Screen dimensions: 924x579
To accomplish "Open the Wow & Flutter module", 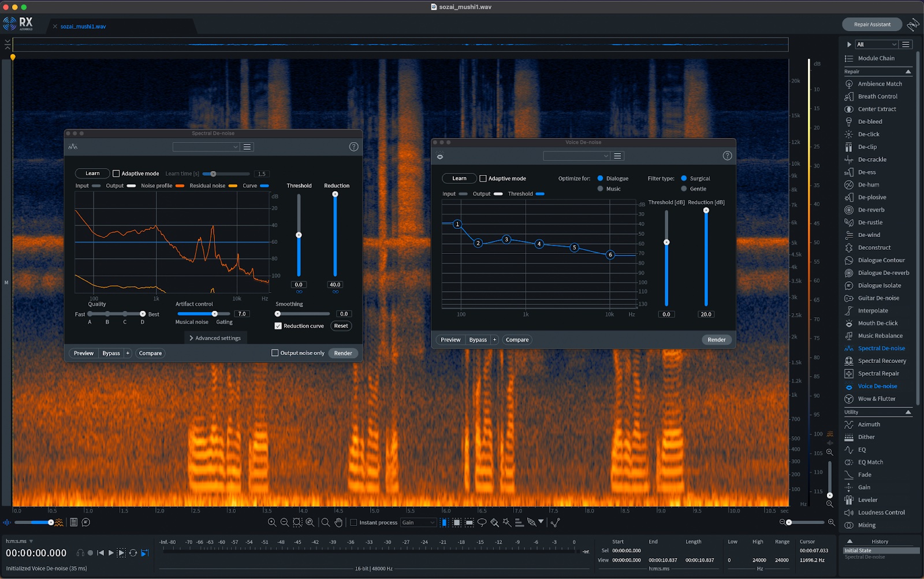I will coord(877,399).
